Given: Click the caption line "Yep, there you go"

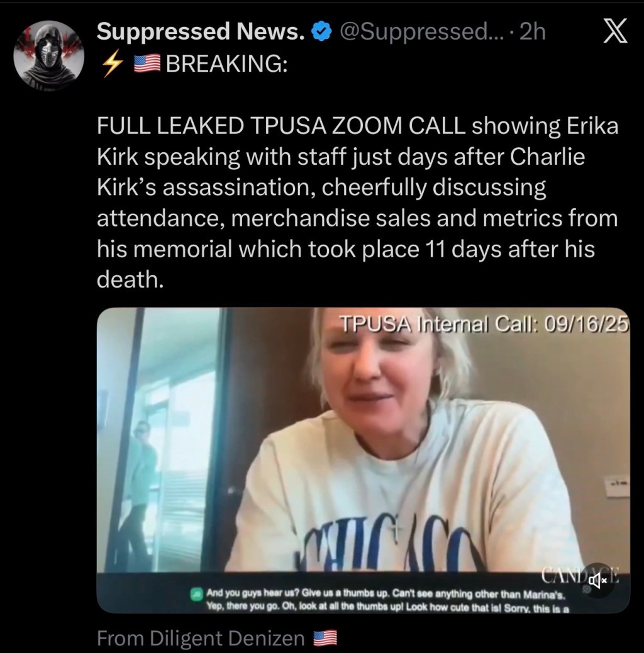Looking at the screenshot, I should 387,607.
